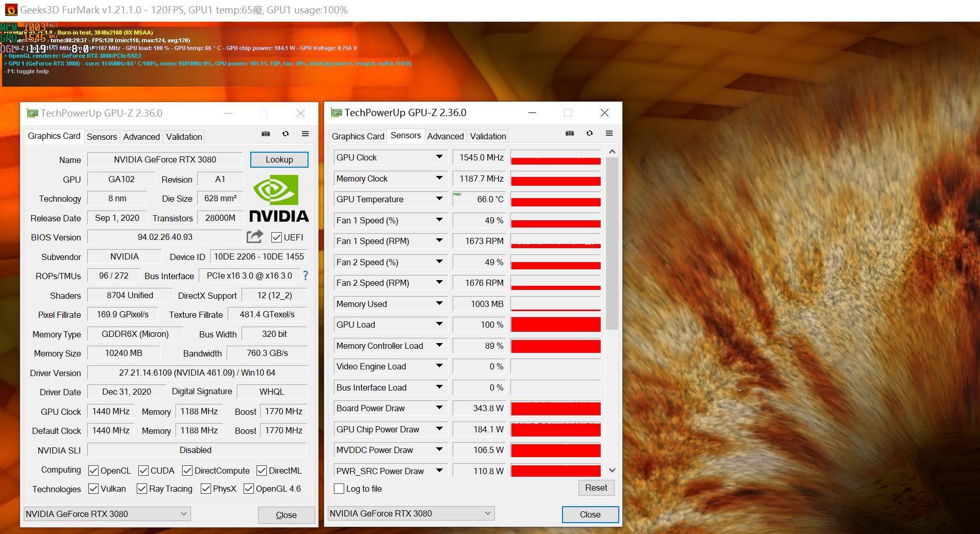
Task: Open the Bus Interface Load dropdown
Action: pyautogui.click(x=439, y=387)
